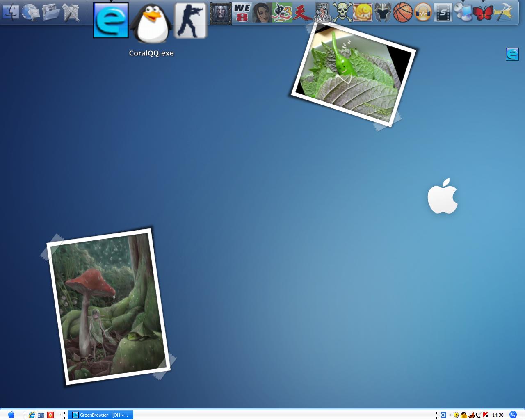Launch the large blue browser dock icon
Screen dimensions: 525x420
[111, 20]
